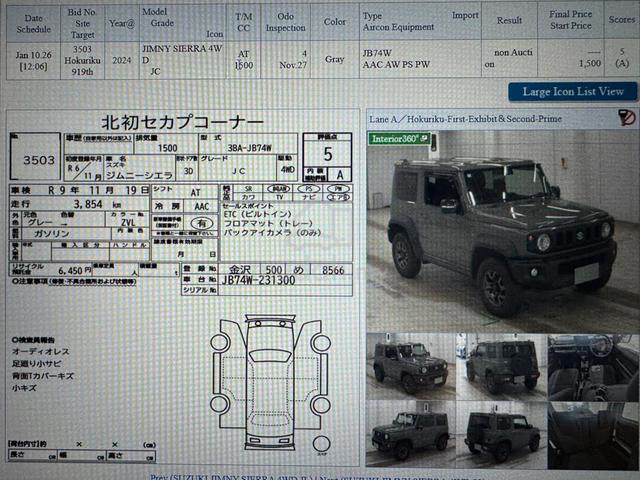The width and height of the screenshot is (640, 480).
Task: Select bottom-row rear quarter view thumbnail
Action: click(x=502, y=433)
